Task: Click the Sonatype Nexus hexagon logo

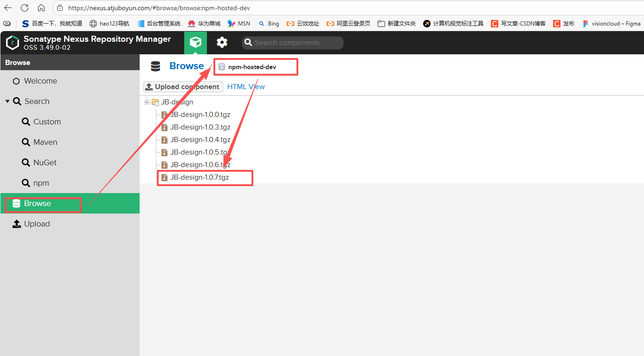Action: [13, 43]
